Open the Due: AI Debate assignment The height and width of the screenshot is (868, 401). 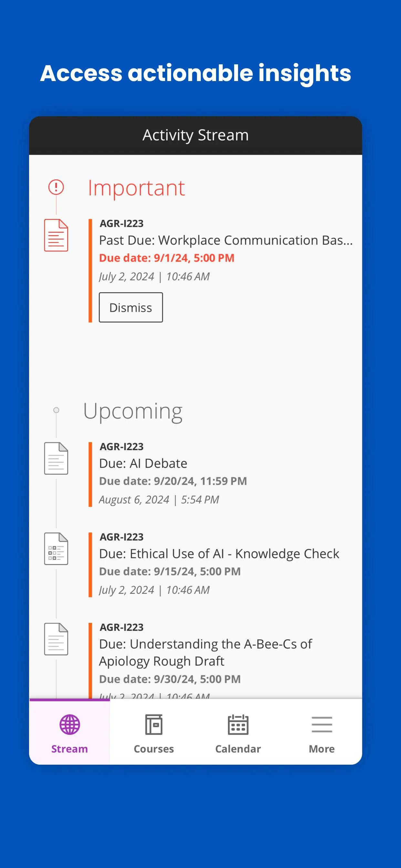click(x=143, y=463)
